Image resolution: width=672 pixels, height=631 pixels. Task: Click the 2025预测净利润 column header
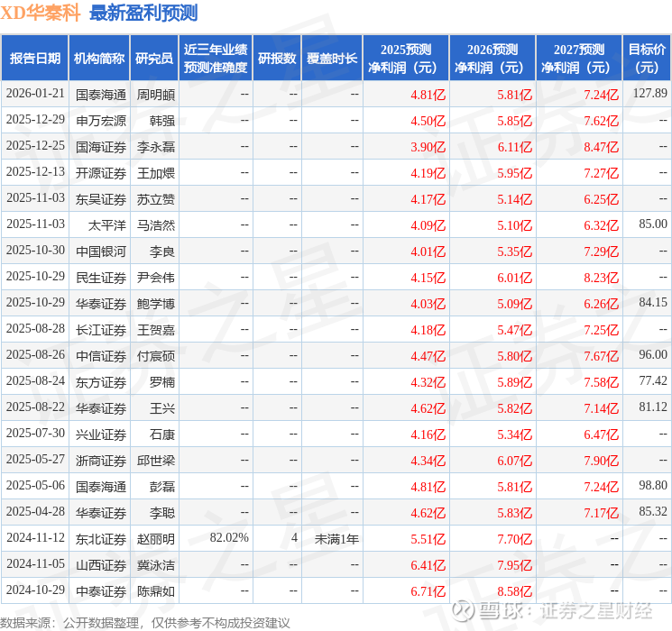406,58
